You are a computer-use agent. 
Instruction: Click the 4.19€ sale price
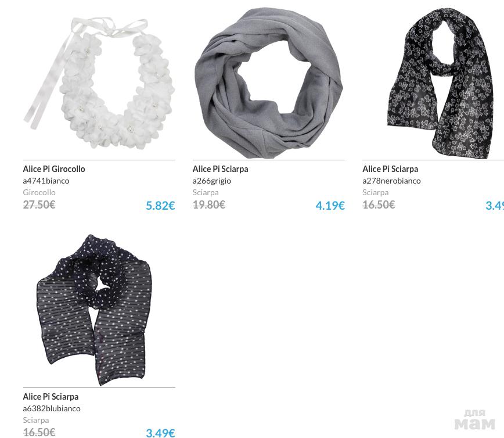point(330,206)
